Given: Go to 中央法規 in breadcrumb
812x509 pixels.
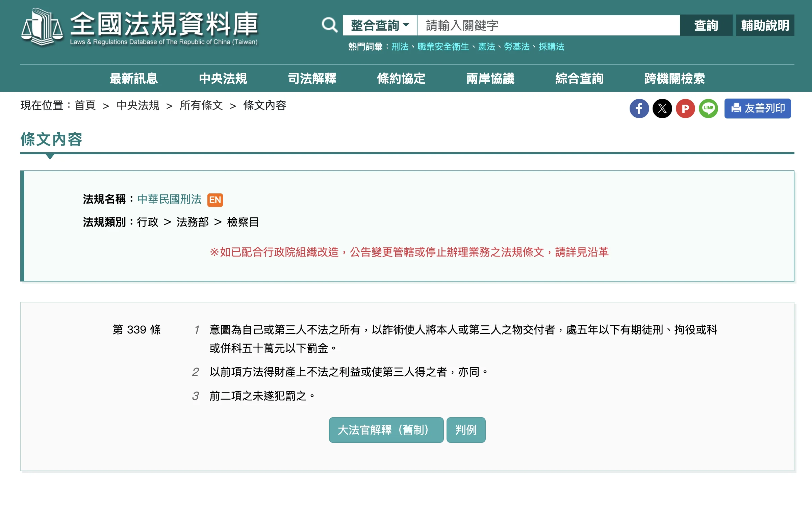Looking at the screenshot, I should [x=138, y=105].
